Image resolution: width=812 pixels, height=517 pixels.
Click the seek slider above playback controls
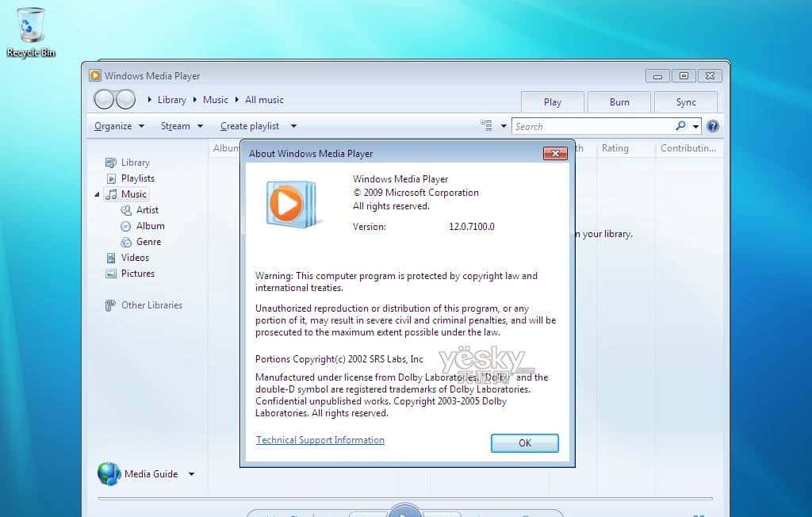click(404, 499)
